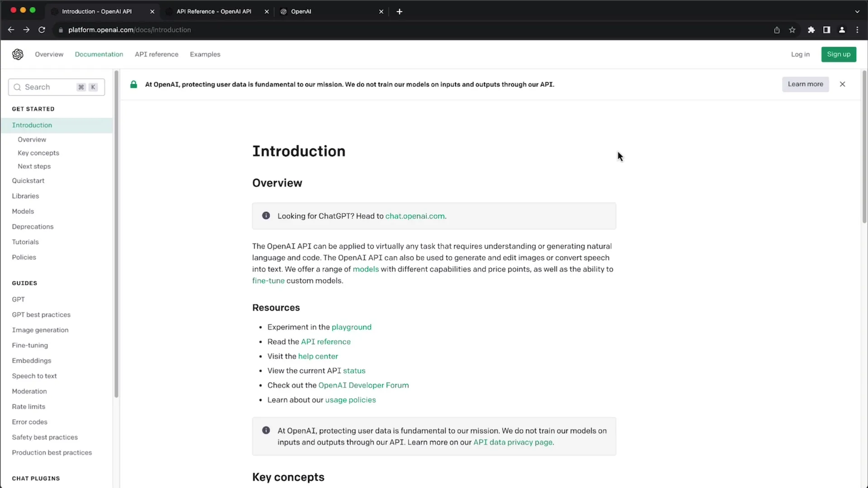This screenshot has height=488, width=868.
Task: Click the browser forward arrow
Action: click(x=26, y=30)
